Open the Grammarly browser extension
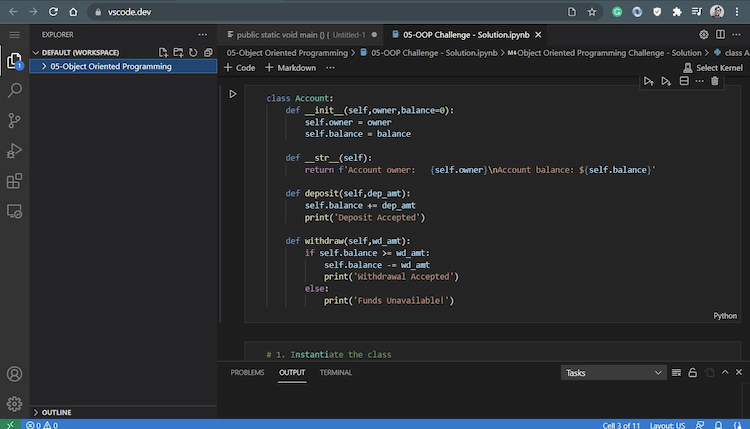Viewport: 750px width, 429px height. [x=617, y=12]
